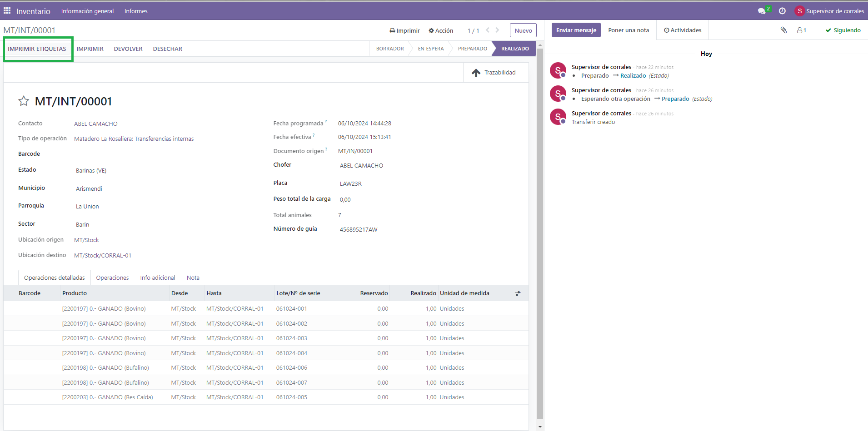Go to previous record arrow

pos(488,30)
